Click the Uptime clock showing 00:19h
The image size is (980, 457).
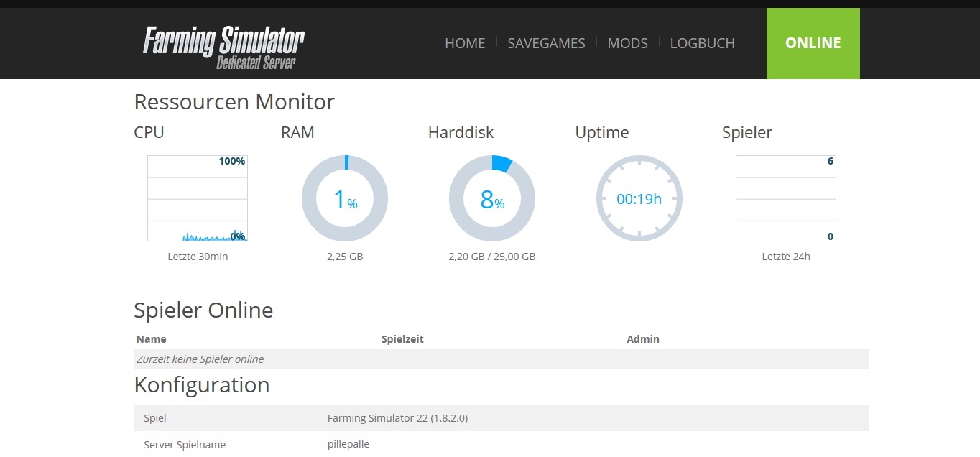pyautogui.click(x=639, y=198)
